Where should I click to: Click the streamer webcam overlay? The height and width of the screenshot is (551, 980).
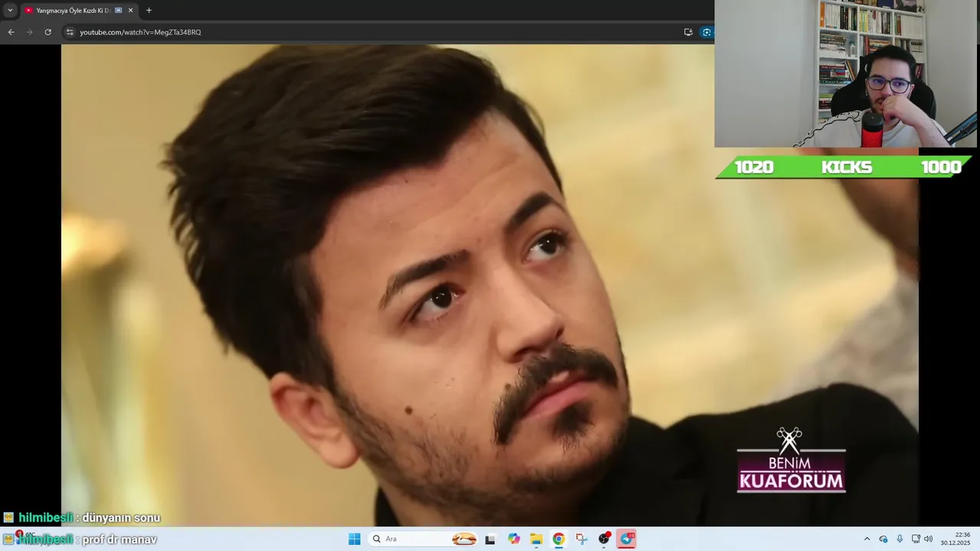845,73
